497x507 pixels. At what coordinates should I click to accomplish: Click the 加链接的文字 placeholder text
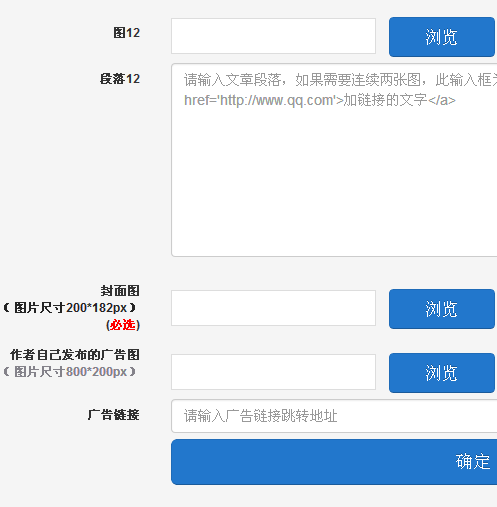(385, 100)
